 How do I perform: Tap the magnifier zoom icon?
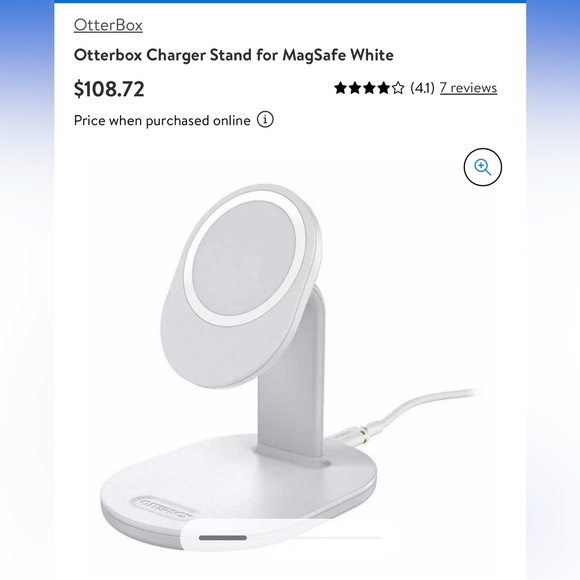(x=482, y=167)
